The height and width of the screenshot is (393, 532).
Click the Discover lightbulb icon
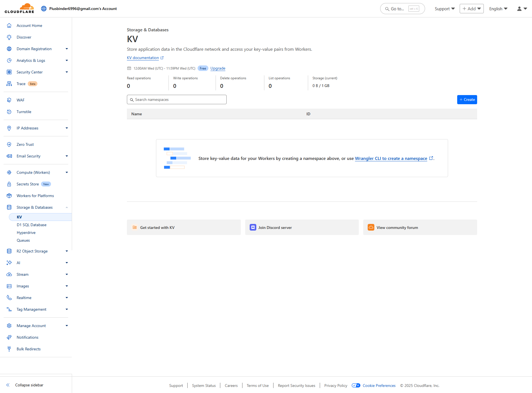point(9,37)
